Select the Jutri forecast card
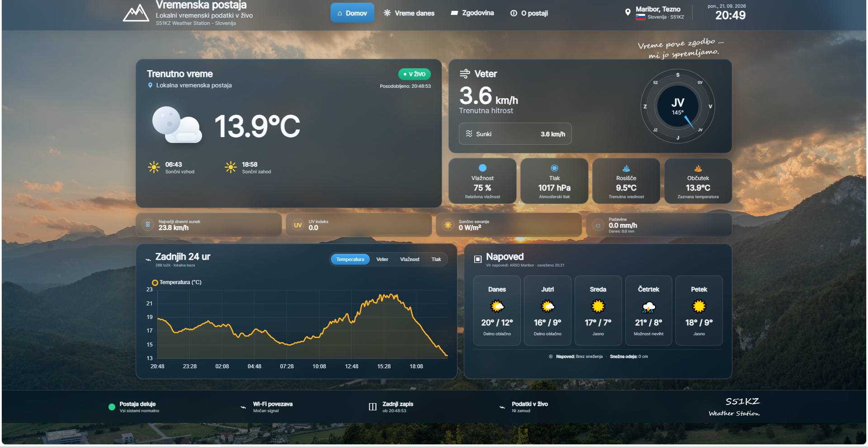Screen dimensions: 868x447 pyautogui.click(x=547, y=311)
